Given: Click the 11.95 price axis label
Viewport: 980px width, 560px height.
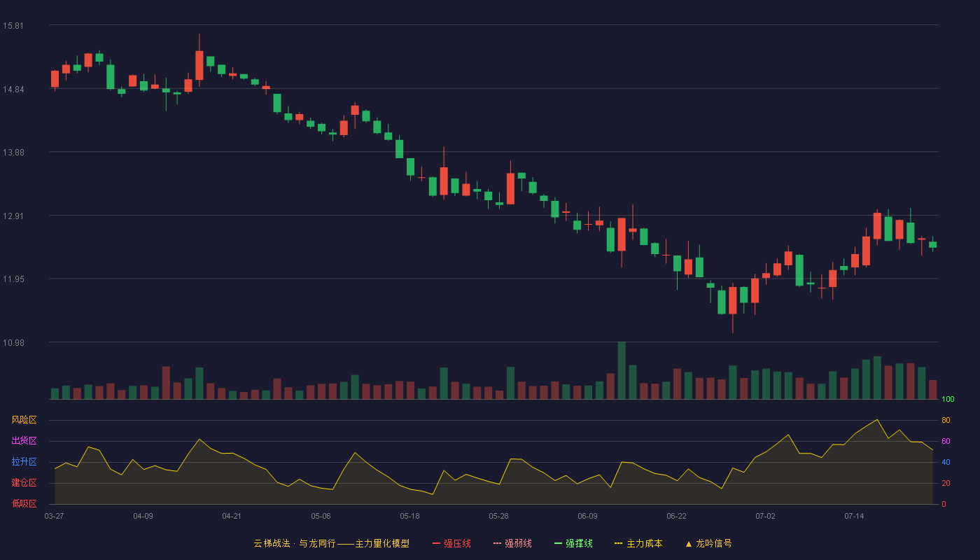Looking at the screenshot, I should pyautogui.click(x=13, y=279).
